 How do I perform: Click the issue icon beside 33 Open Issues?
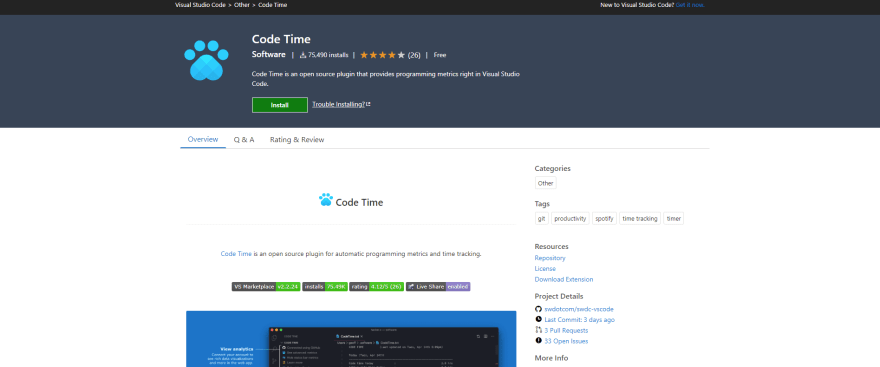[x=538, y=341]
